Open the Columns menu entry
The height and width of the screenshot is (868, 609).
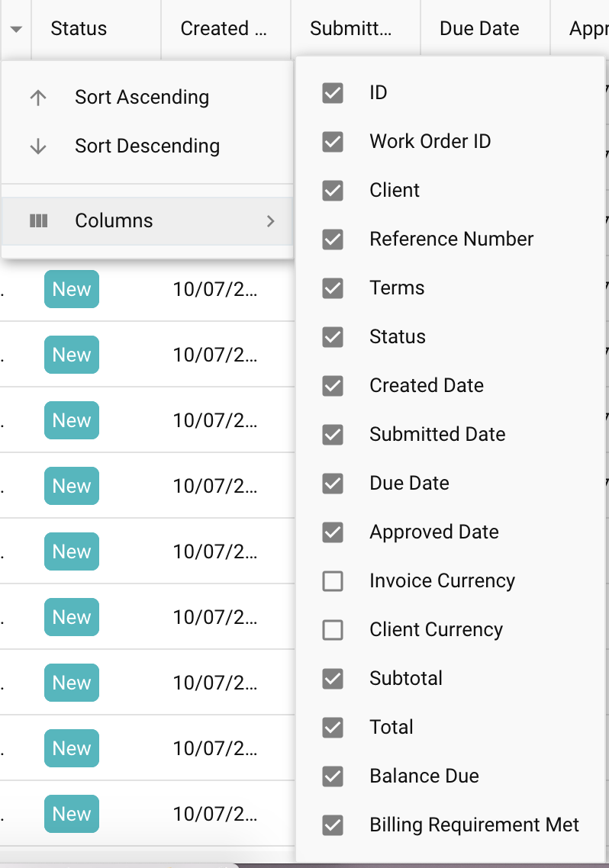(113, 220)
